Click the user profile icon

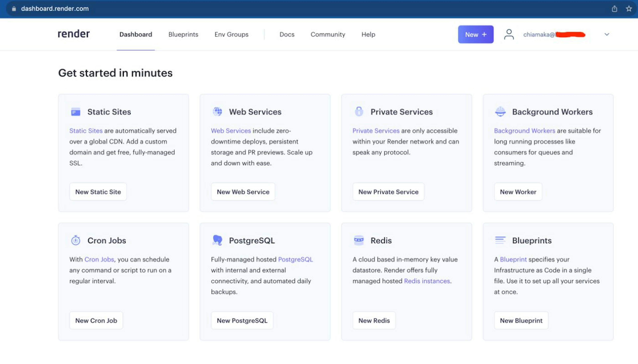(508, 34)
